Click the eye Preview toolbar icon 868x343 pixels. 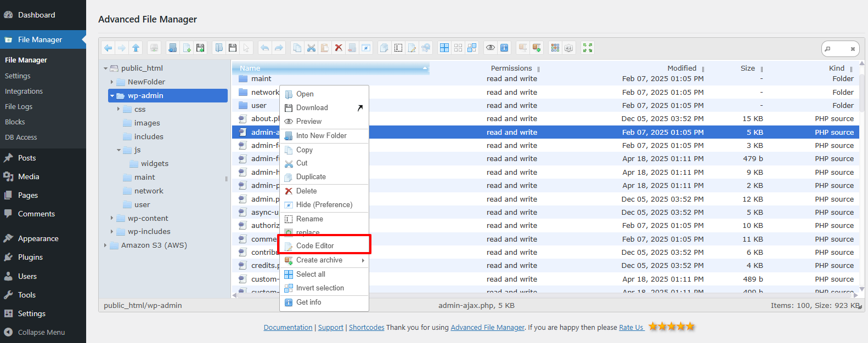pos(491,48)
